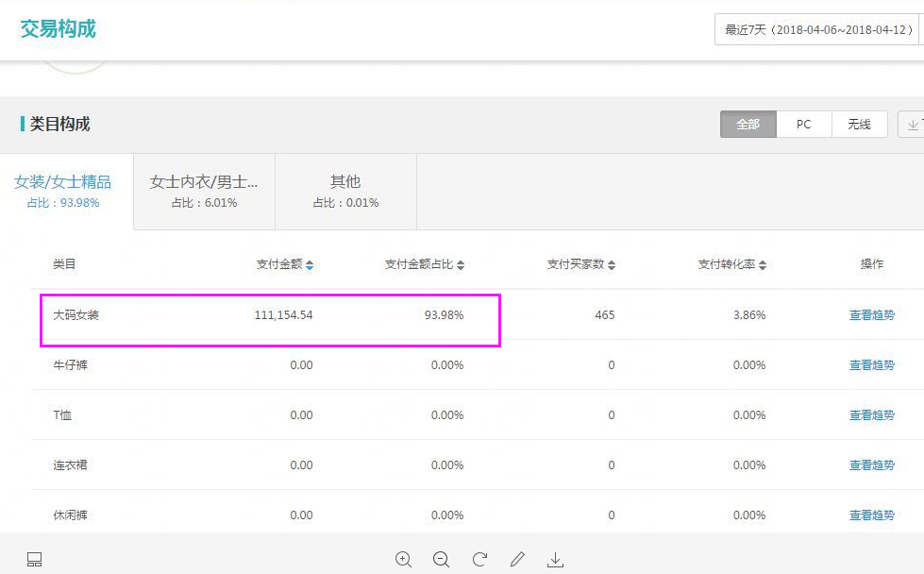Click 查看趋势 link for 牛仔裤
924x574 pixels.
pyautogui.click(x=871, y=365)
